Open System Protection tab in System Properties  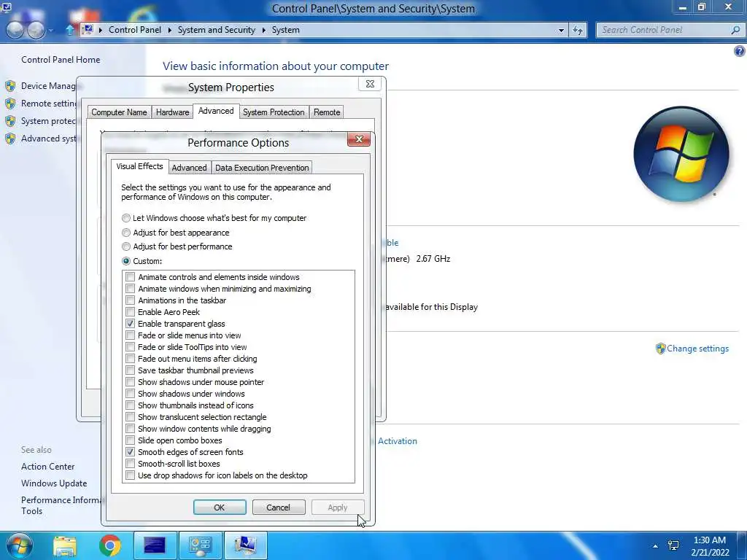coord(274,112)
